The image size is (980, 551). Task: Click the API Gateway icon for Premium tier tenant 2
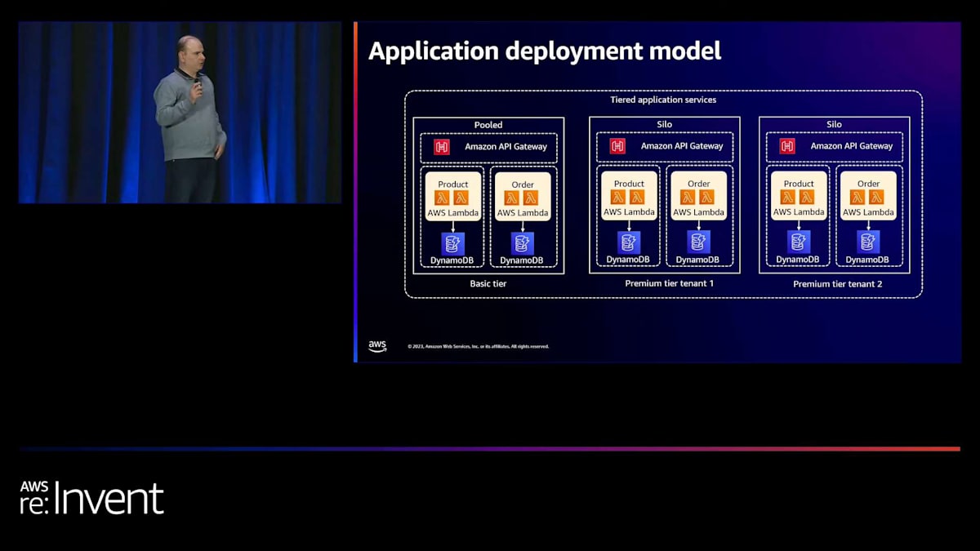tap(787, 146)
